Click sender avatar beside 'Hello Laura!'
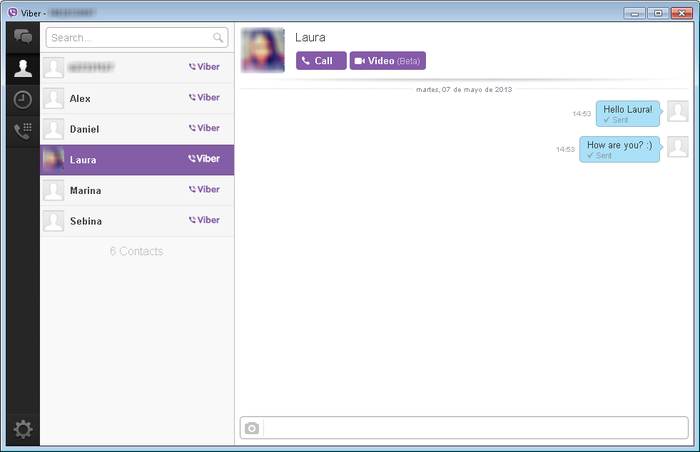Viewport: 700px width, 452px height. (678, 111)
